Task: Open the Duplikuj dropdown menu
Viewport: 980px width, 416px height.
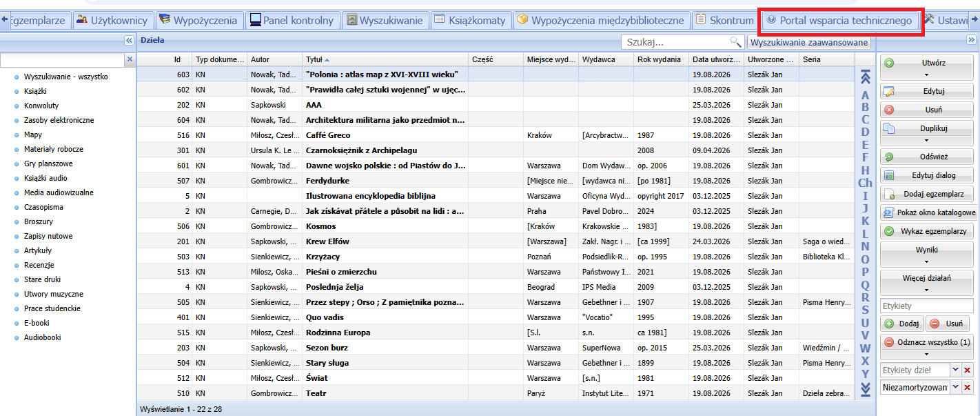Action: pos(927,133)
